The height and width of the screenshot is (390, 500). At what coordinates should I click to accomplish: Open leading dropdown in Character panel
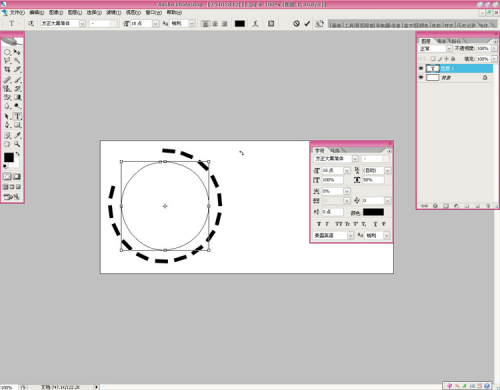[x=387, y=171]
